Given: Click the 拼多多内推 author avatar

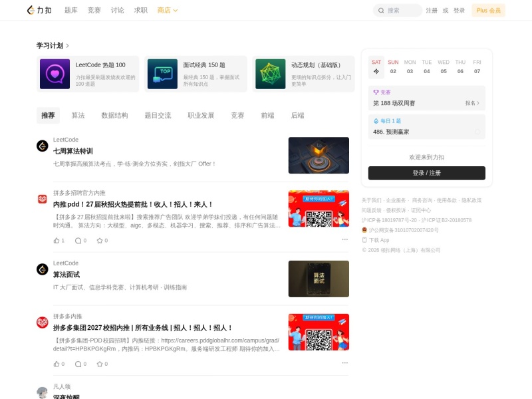Looking at the screenshot, I should tap(43, 323).
